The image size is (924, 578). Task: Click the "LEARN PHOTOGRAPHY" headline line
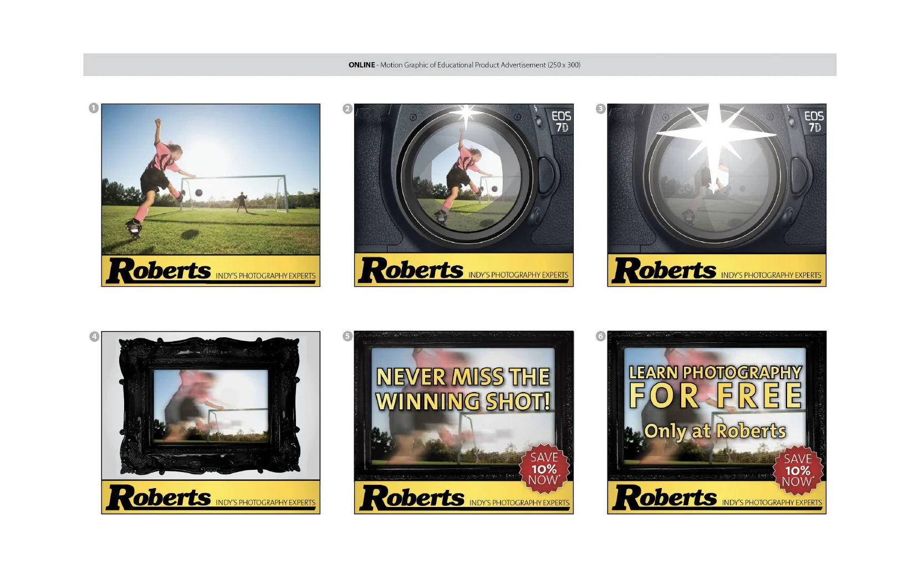coord(716,372)
